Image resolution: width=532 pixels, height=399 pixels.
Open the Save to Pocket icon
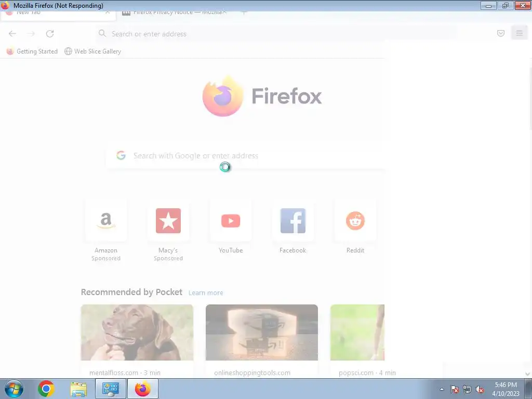(x=500, y=33)
